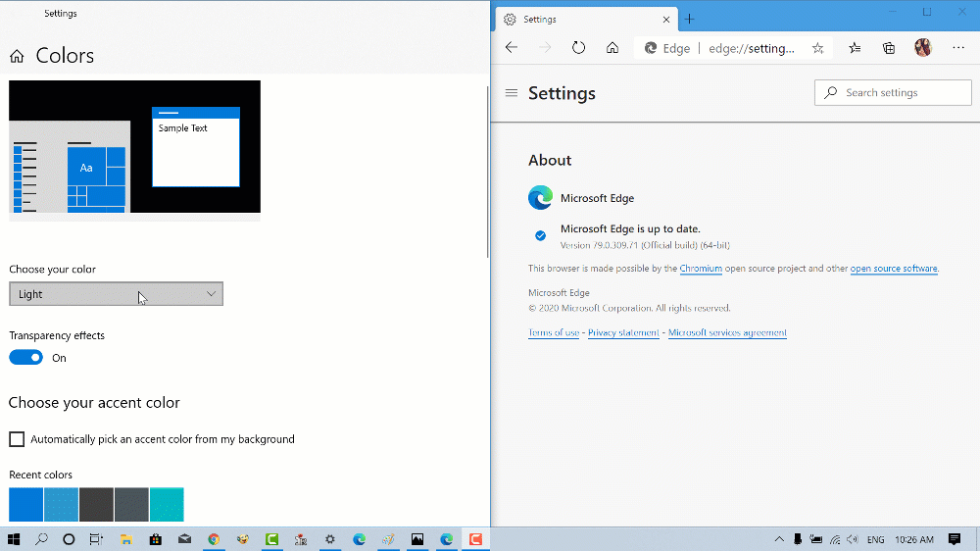Open the open source software link
The height and width of the screenshot is (551, 980).
894,269
